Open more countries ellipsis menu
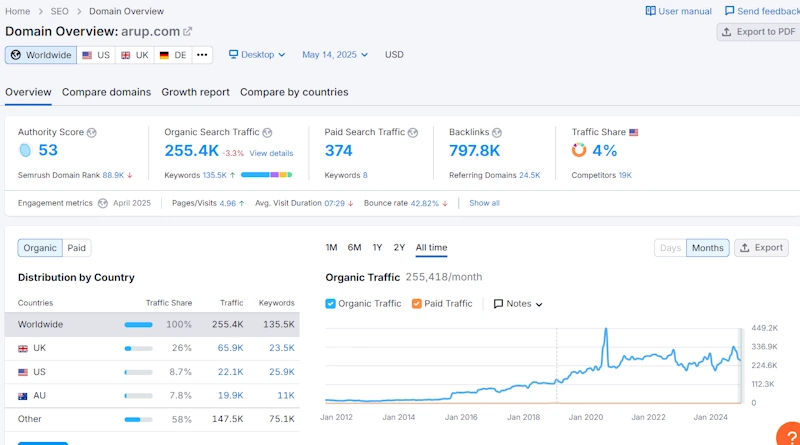Viewport: 800px width, 445px height. [x=202, y=55]
